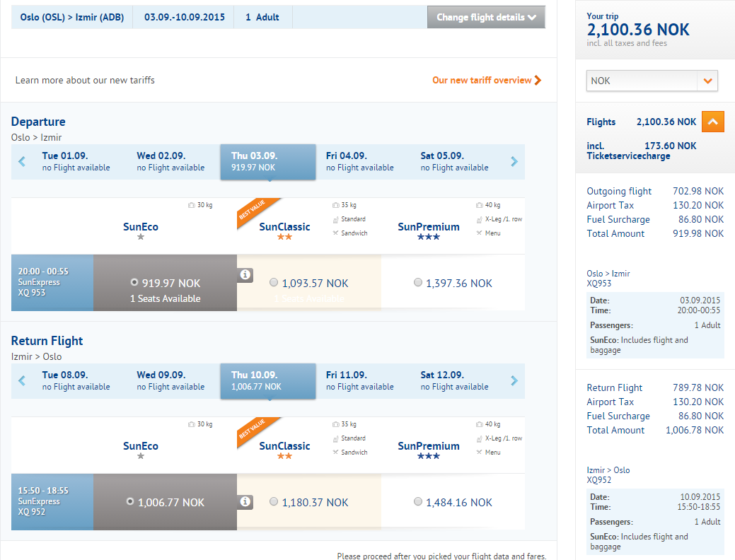Collapse flights price breakdown orange arrow

click(x=712, y=122)
